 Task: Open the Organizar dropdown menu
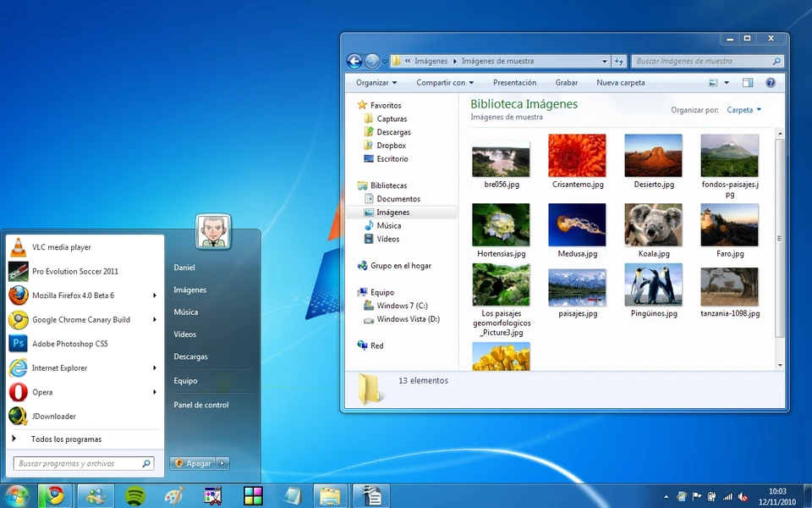pos(375,82)
